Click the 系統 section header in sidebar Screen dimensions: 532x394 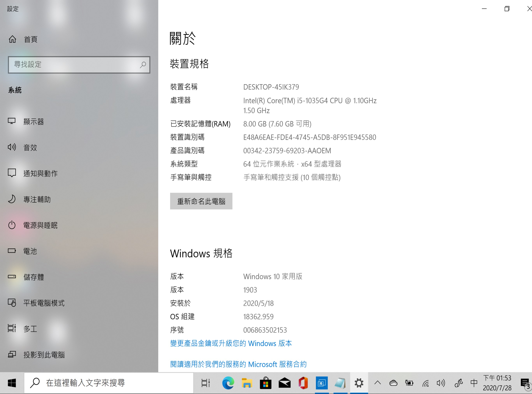click(15, 90)
